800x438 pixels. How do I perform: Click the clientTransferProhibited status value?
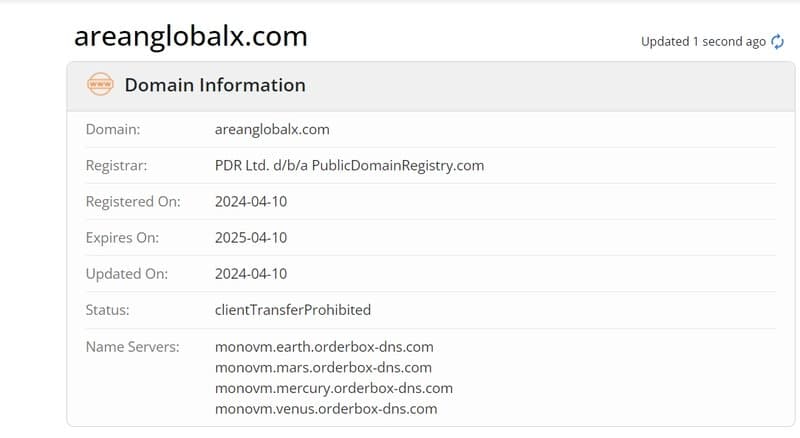pyautogui.click(x=293, y=310)
